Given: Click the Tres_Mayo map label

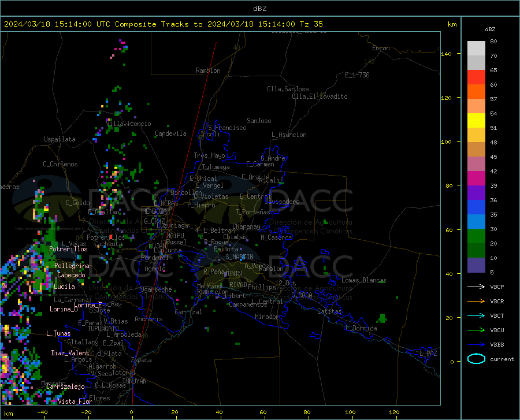Looking at the screenshot, I should [209, 155].
